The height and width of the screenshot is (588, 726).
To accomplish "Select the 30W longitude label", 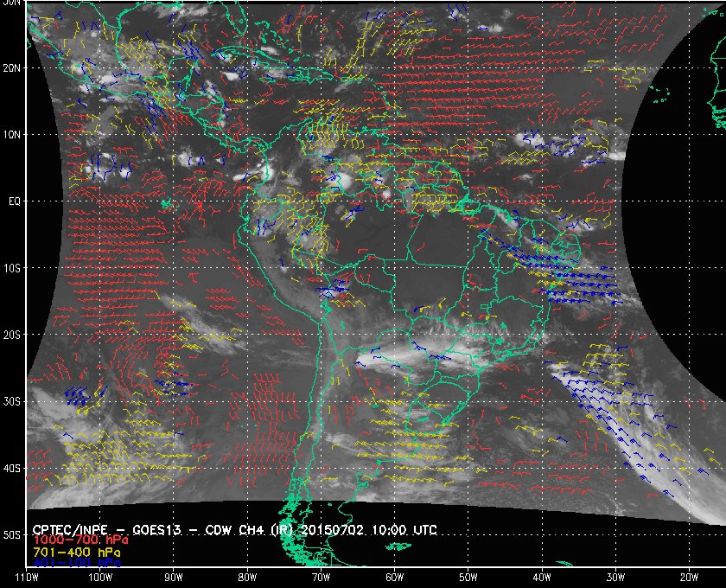I will (615, 578).
